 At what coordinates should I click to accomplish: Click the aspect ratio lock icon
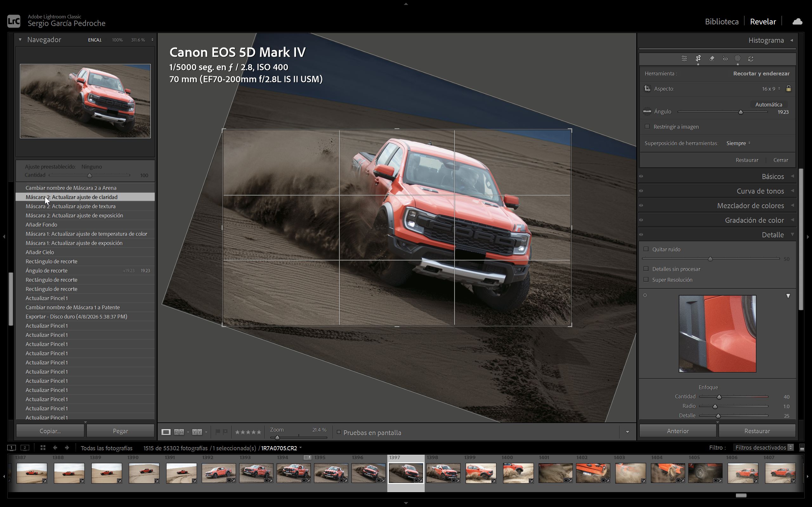[x=789, y=88]
